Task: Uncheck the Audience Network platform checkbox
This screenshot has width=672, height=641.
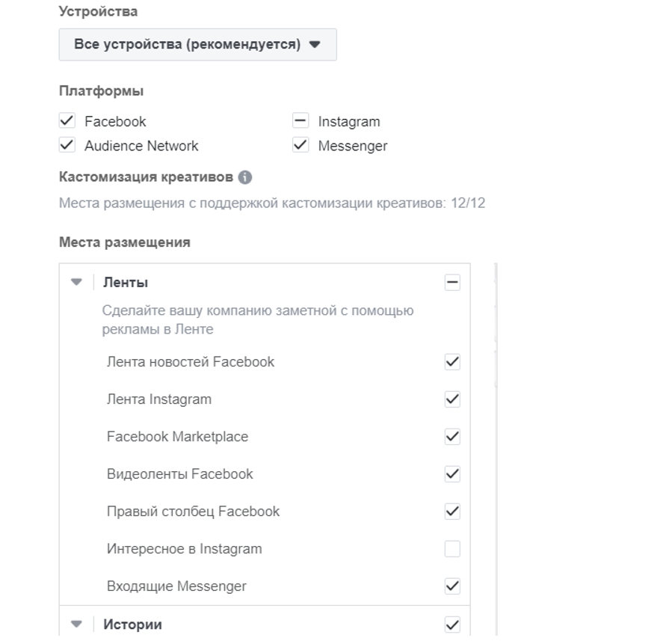Action: coord(67,145)
